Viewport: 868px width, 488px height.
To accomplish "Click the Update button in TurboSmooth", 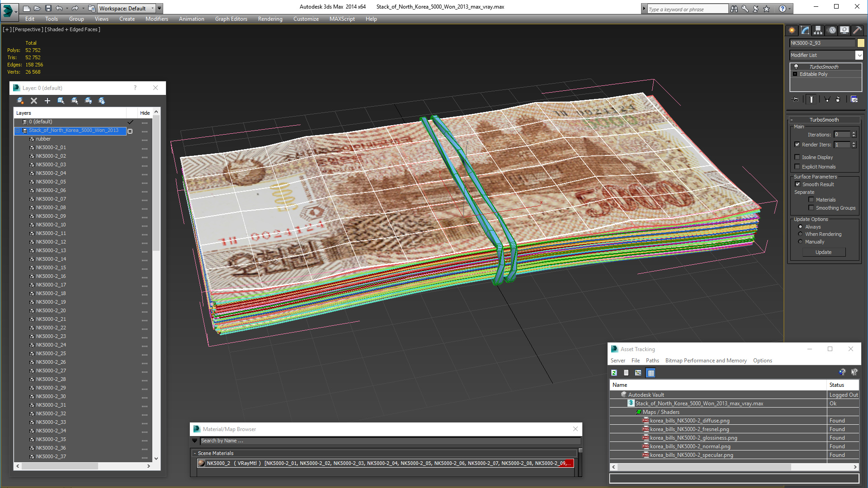I will pyautogui.click(x=824, y=252).
